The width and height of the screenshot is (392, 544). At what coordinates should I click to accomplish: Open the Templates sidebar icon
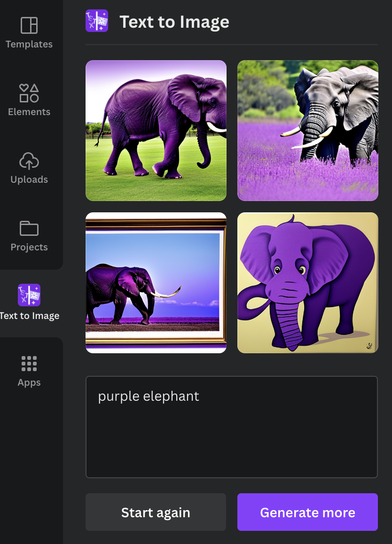coord(29,25)
